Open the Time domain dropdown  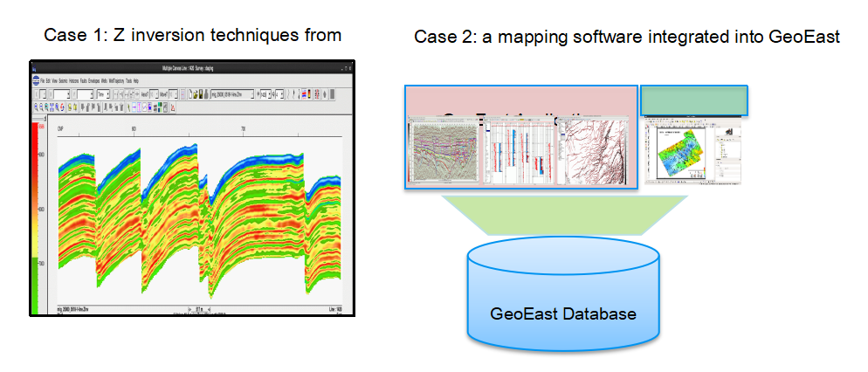(x=104, y=94)
